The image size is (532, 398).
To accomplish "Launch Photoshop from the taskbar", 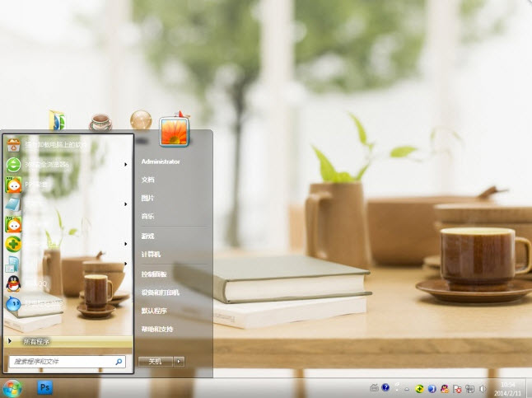I will (x=44, y=387).
